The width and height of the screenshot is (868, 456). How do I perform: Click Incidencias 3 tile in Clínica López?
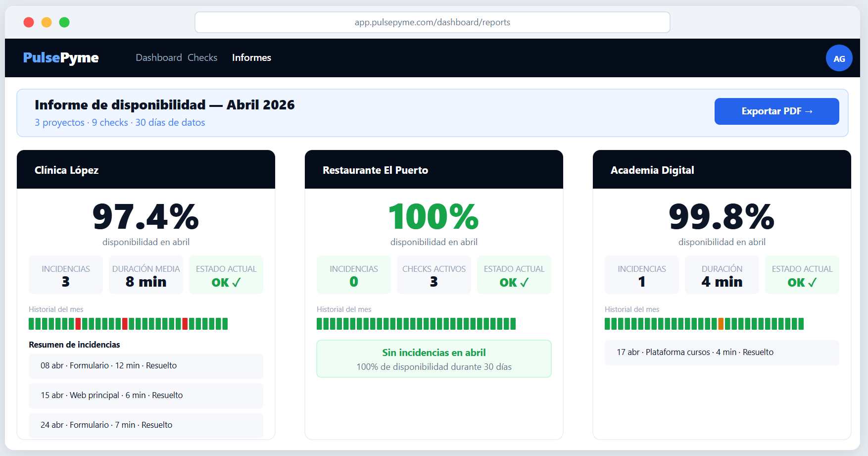(66, 275)
